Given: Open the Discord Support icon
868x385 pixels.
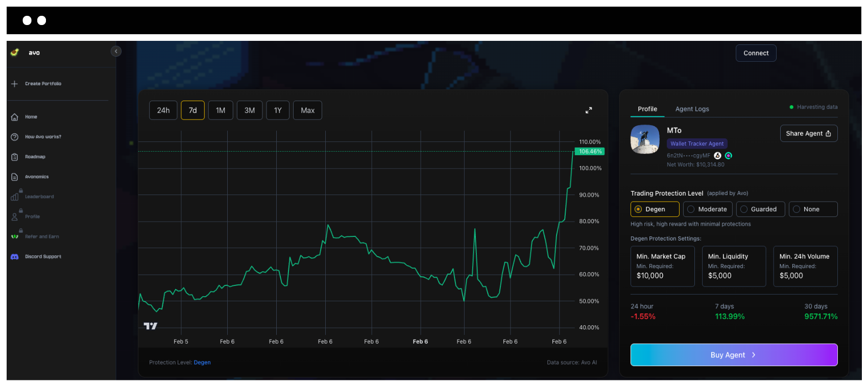Looking at the screenshot, I should pyautogui.click(x=14, y=257).
